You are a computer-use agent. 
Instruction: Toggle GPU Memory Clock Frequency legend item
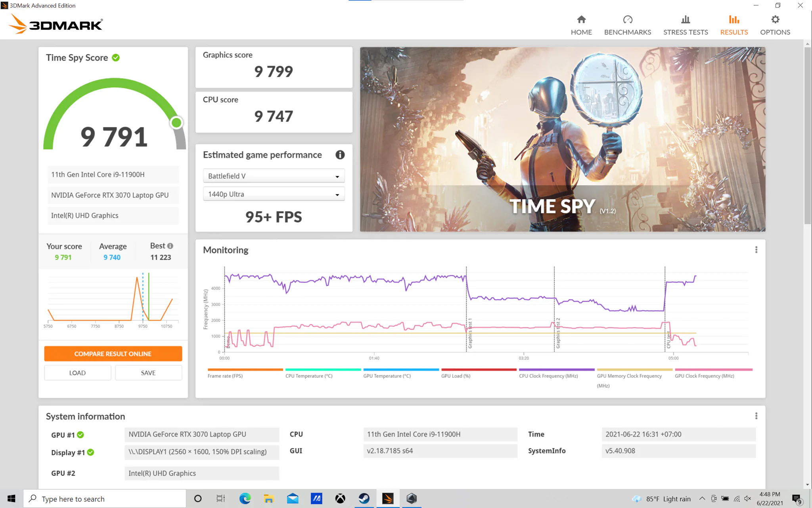pyautogui.click(x=634, y=378)
